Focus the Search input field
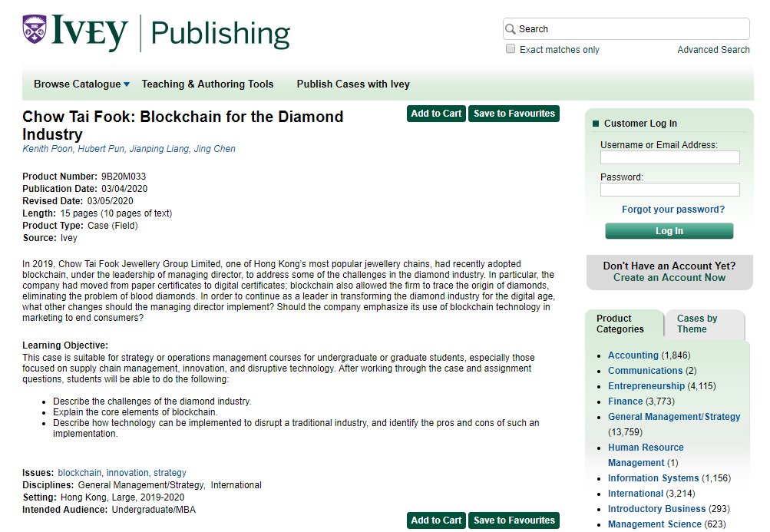770x532 pixels. 630,29
